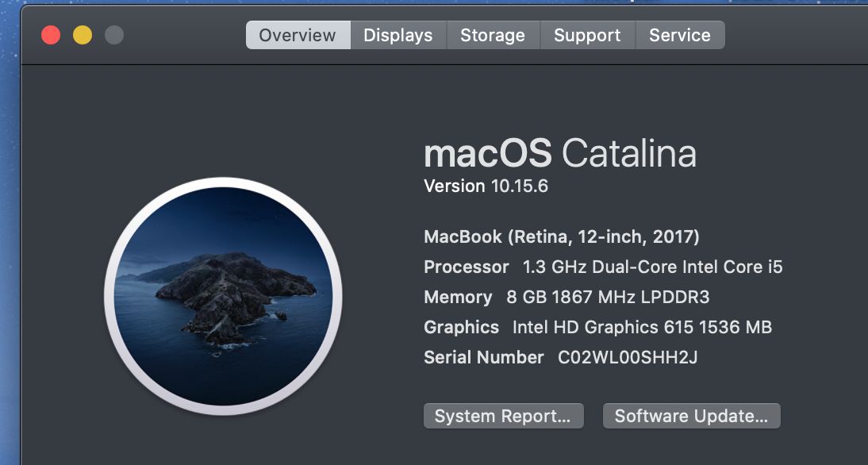Viewport: 868px width, 465px height.
Task: Minimize window with the yellow button
Action: (x=83, y=35)
